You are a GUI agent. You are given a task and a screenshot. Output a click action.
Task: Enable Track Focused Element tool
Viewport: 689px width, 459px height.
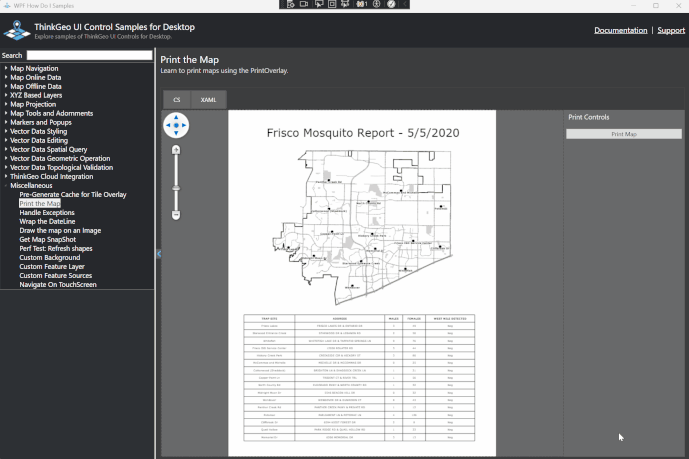point(345,4)
